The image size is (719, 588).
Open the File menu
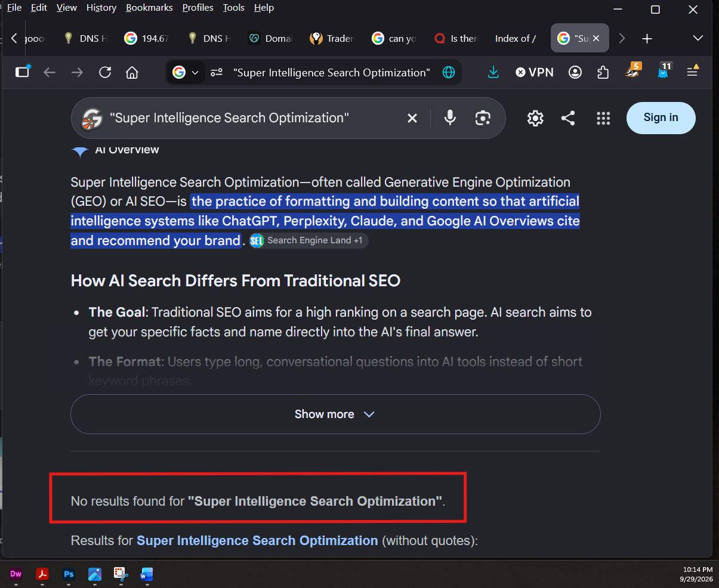pyautogui.click(x=14, y=8)
